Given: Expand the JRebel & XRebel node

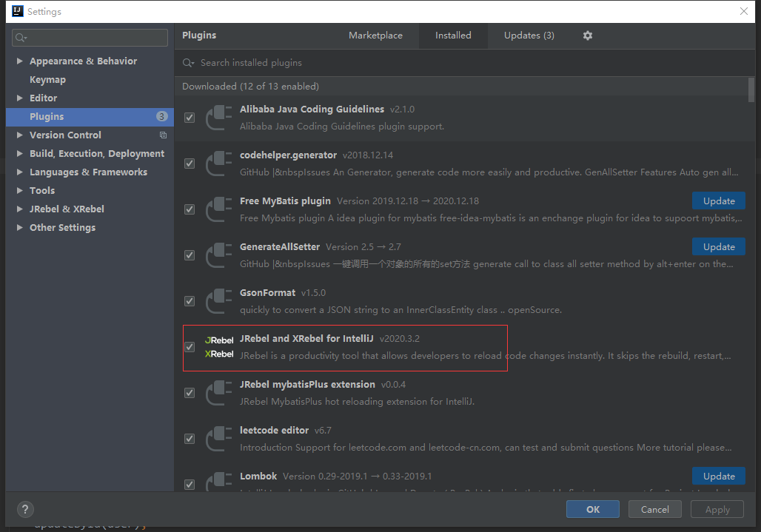Looking at the screenshot, I should tap(19, 209).
